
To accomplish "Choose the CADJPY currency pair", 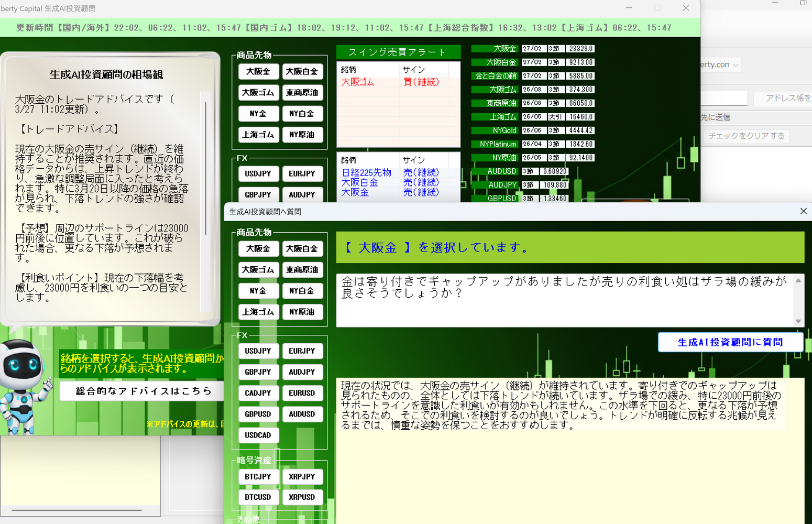I will pyautogui.click(x=258, y=393).
